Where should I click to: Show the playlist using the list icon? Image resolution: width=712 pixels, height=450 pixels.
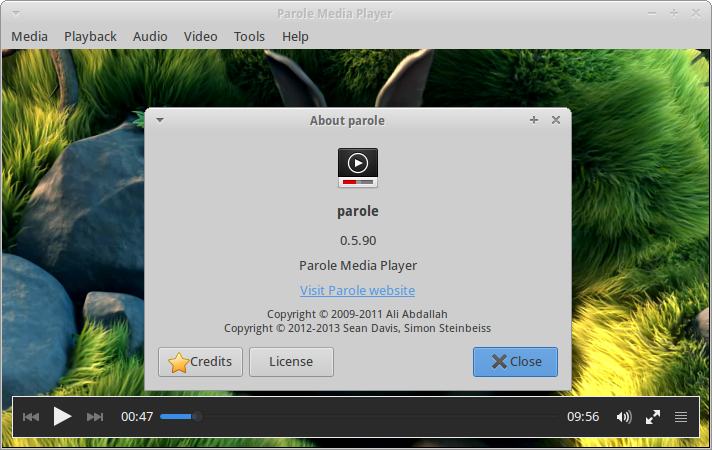coord(681,417)
